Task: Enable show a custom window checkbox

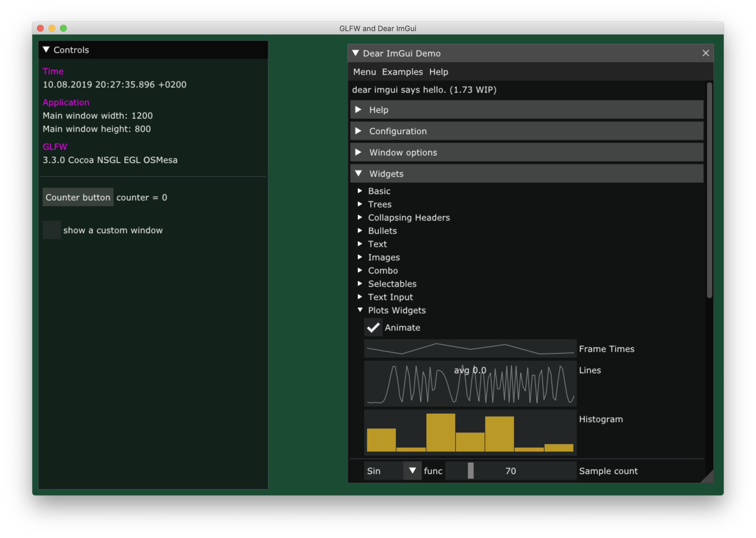Action: click(52, 230)
